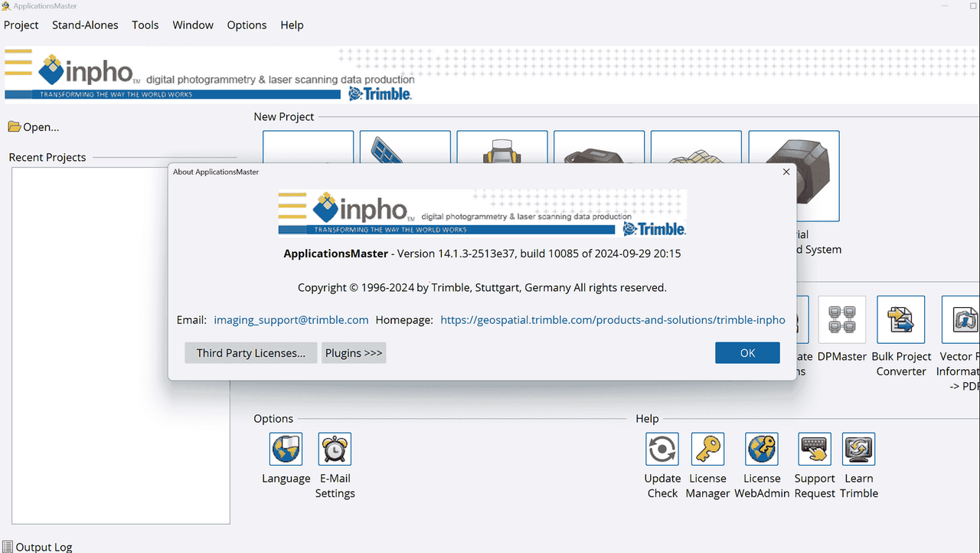Launch License WebAdmin globe icon
Viewport: 980px width, 553px height.
(761, 449)
